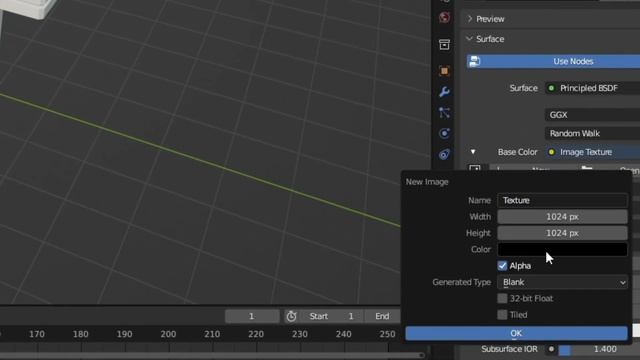Click the 'Subsurface IOR' label
Viewport: 640px width, 360px height.
[x=509, y=349]
